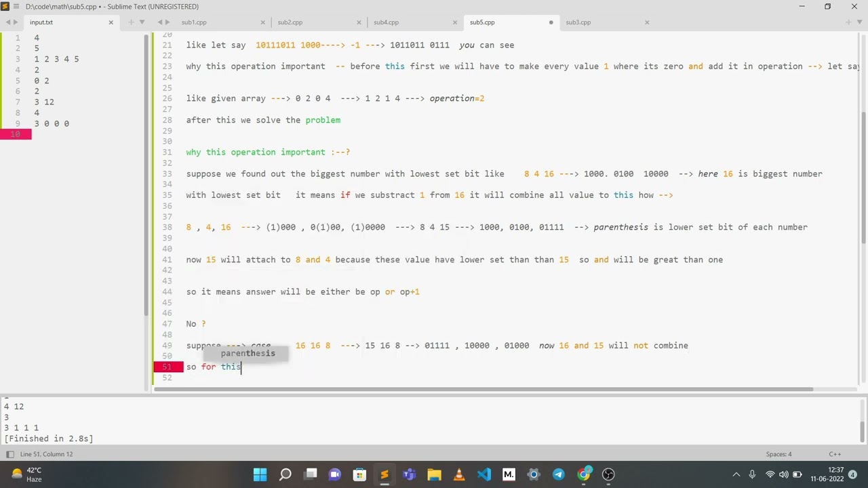Open the volume speaker tray icon
The height and width of the screenshot is (488, 868).
click(784, 474)
